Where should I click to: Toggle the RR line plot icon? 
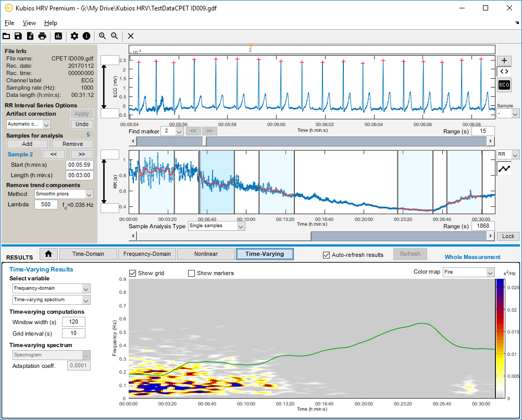click(504, 169)
